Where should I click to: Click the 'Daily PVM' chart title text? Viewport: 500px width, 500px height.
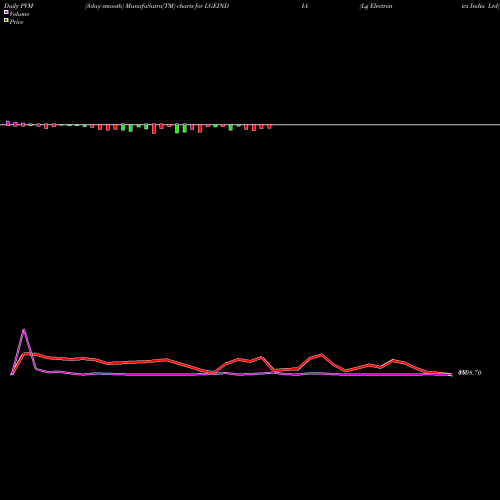coord(19,6)
